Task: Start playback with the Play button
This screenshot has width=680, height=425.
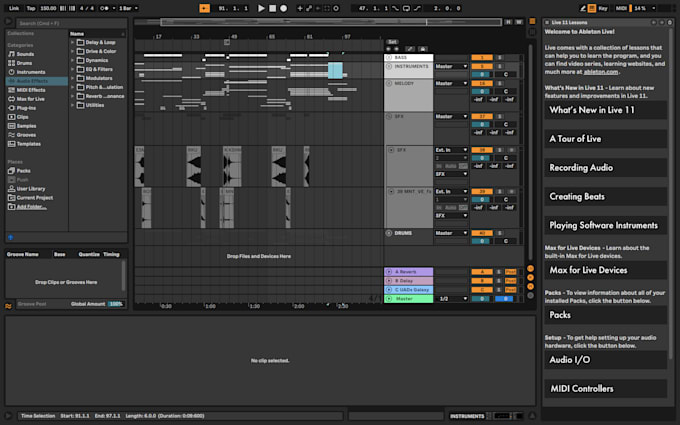Action: tap(261, 8)
